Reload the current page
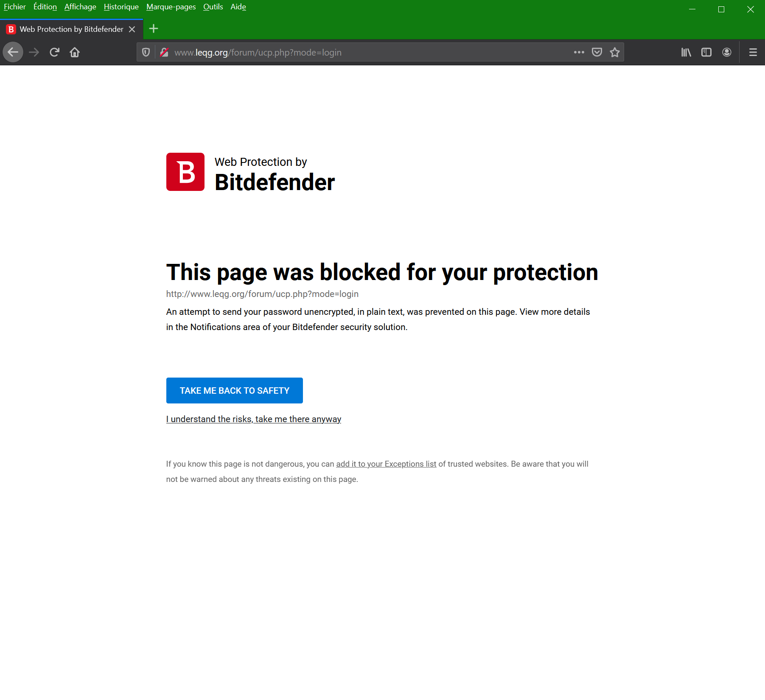 (x=54, y=53)
